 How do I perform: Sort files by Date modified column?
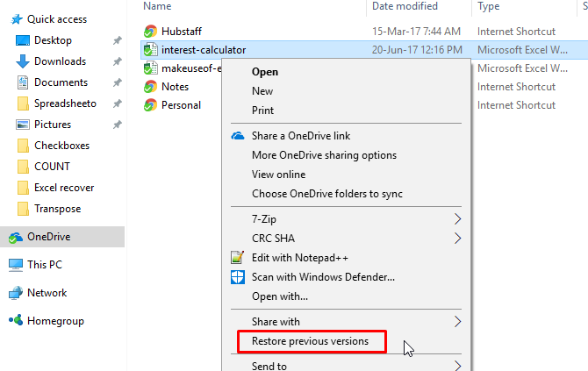405,6
